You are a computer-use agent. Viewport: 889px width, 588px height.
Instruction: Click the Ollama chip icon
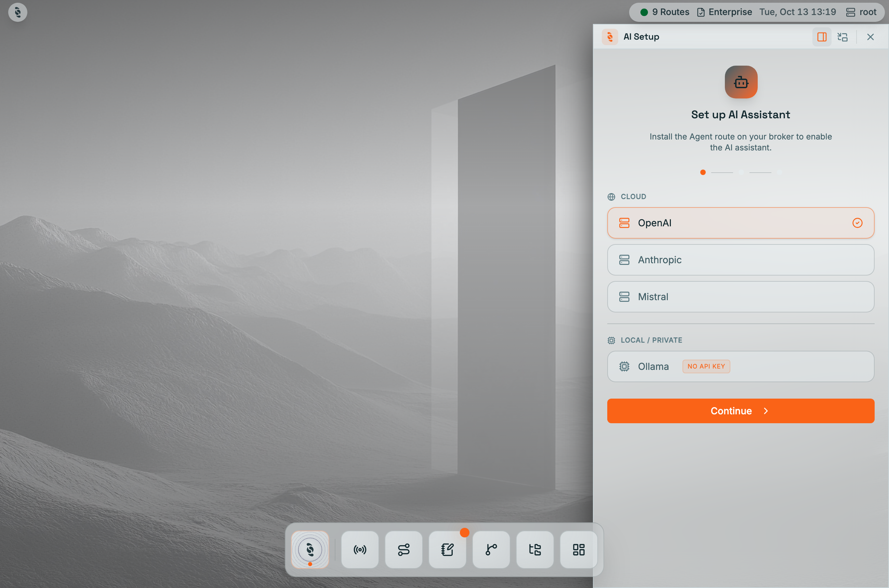624,366
